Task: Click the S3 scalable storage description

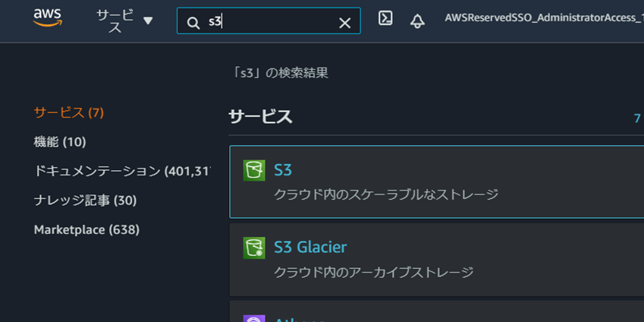Action: [386, 194]
